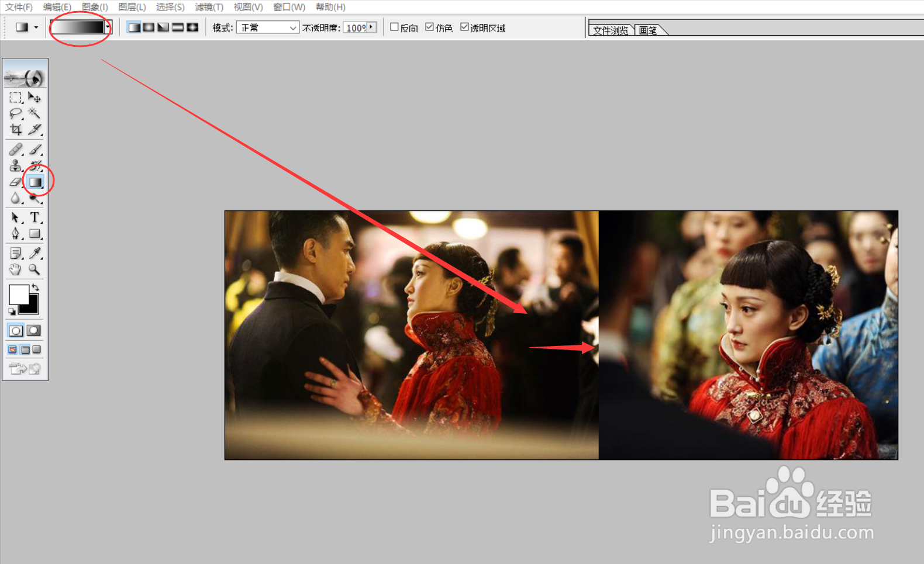
Task: Reset default foreground and background colors
Action: click(12, 312)
